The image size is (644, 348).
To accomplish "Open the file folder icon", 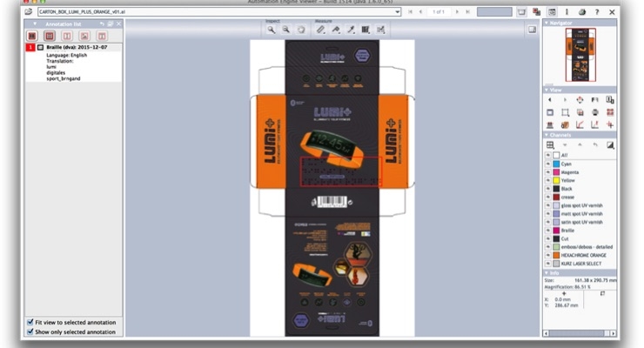I will pos(29,11).
